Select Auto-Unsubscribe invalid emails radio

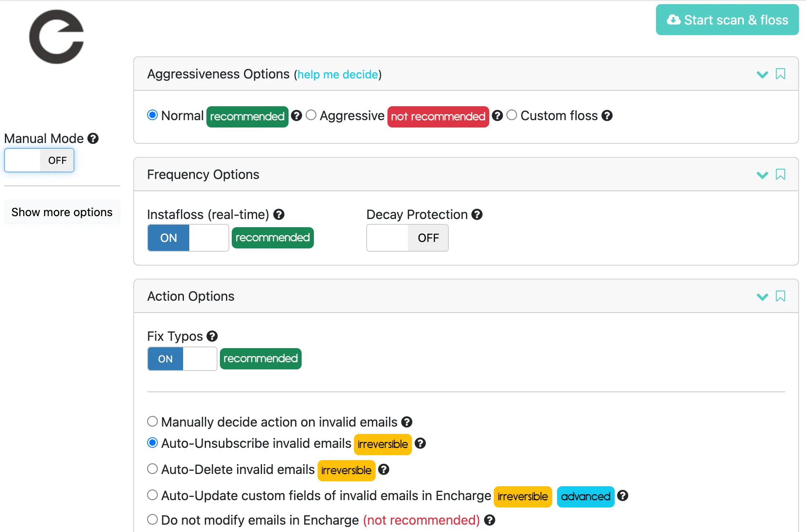click(x=152, y=443)
